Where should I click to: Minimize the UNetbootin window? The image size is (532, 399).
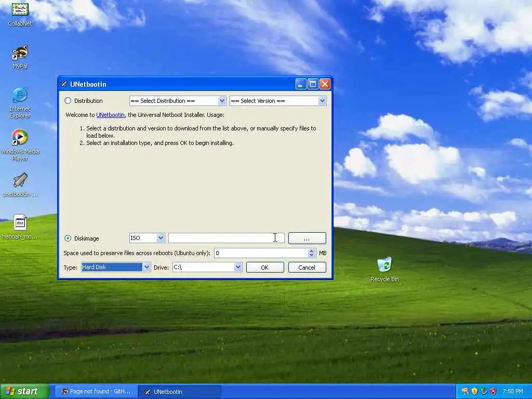(x=301, y=84)
